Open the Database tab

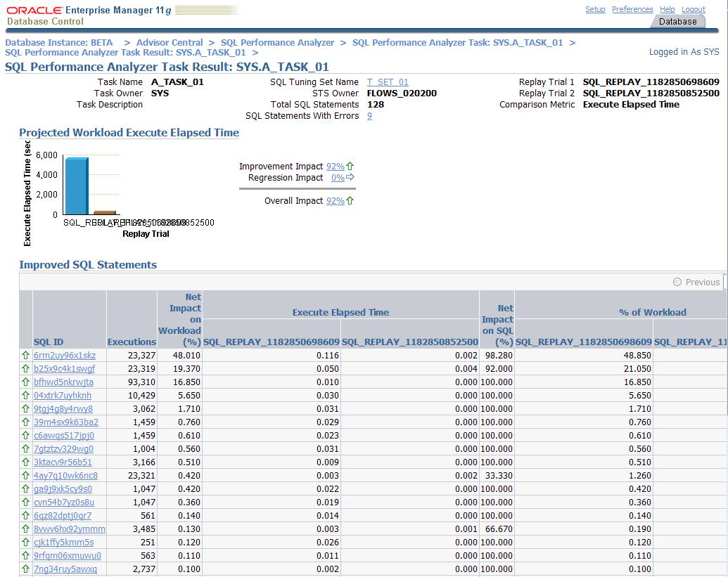[x=677, y=22]
